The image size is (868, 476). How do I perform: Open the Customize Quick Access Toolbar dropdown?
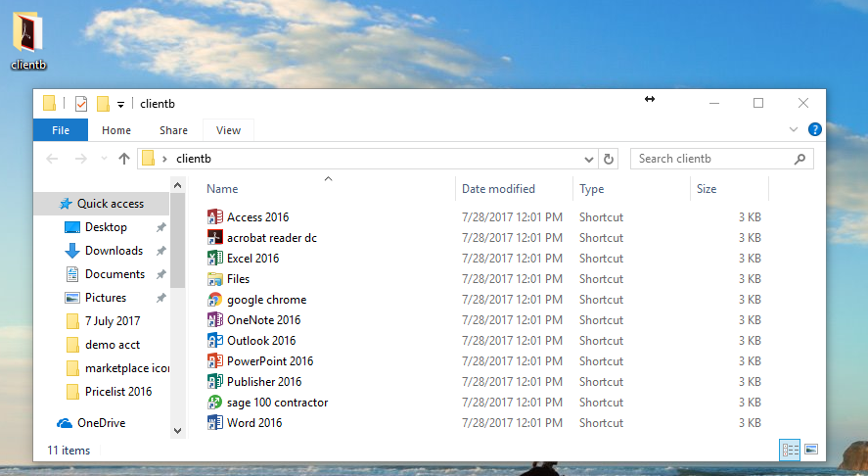click(x=120, y=104)
